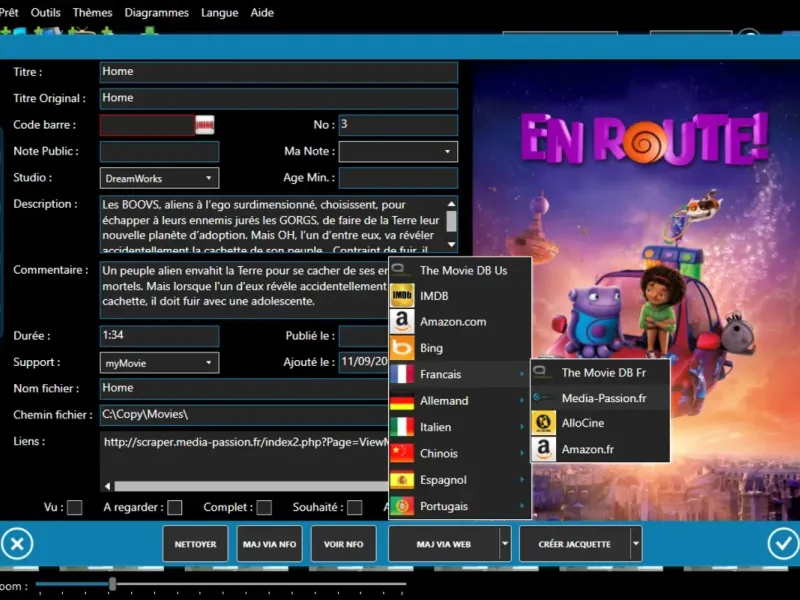
Task: Click the VOIR NFO button
Action: tap(343, 544)
